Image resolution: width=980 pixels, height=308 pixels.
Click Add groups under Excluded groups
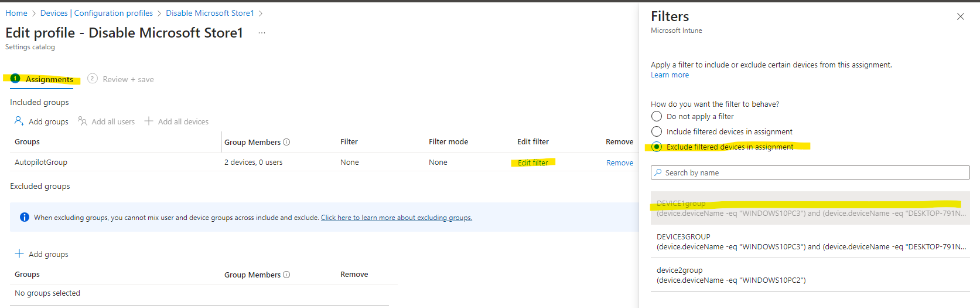point(42,254)
